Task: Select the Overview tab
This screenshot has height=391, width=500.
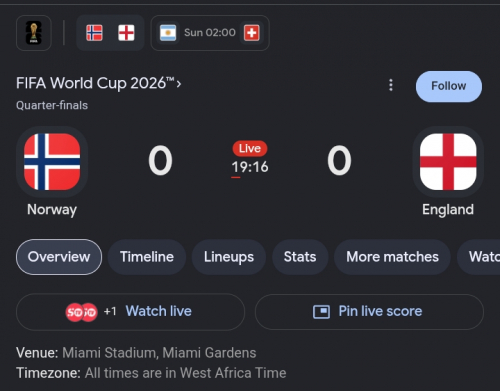Action: (x=59, y=257)
